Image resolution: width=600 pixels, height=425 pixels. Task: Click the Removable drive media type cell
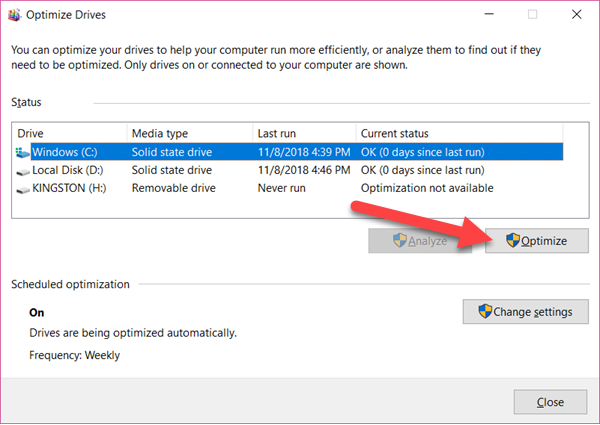(174, 188)
